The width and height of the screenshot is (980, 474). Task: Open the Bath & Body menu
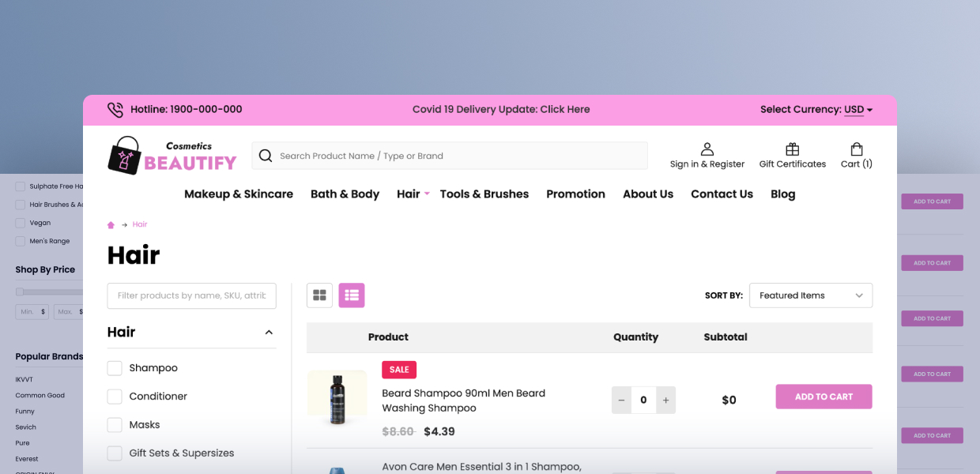(x=345, y=194)
